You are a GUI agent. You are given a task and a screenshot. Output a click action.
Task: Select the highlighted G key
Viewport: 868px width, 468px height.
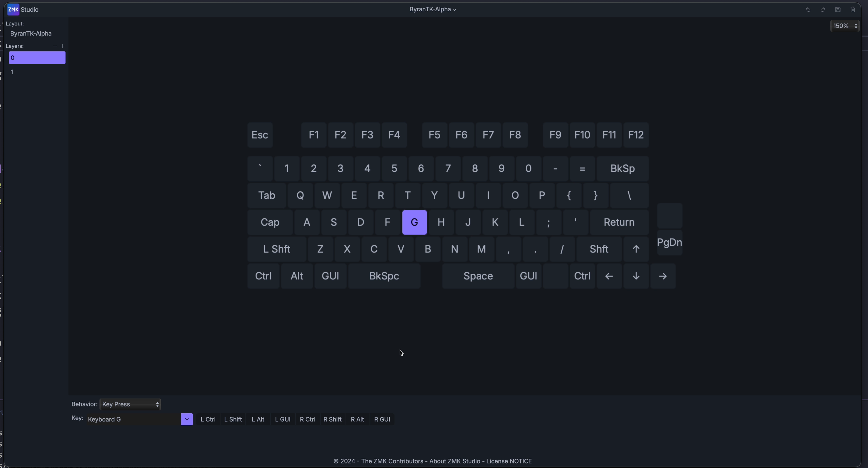415,222
